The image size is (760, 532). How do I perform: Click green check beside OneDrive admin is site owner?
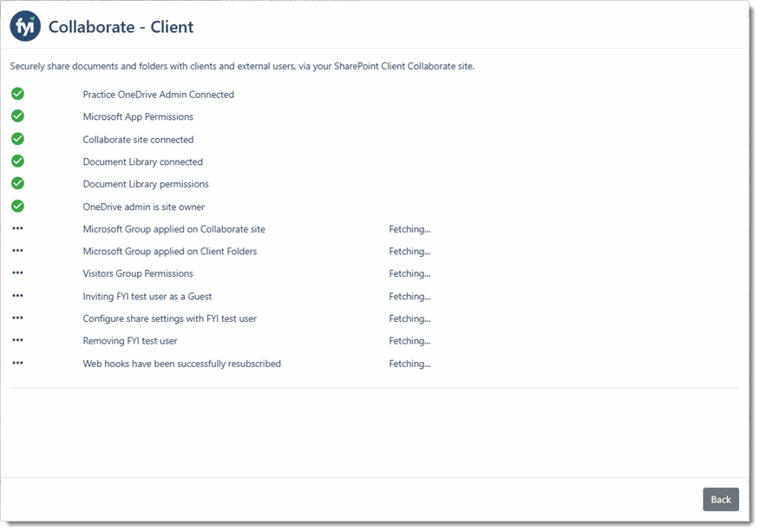pyautogui.click(x=18, y=206)
